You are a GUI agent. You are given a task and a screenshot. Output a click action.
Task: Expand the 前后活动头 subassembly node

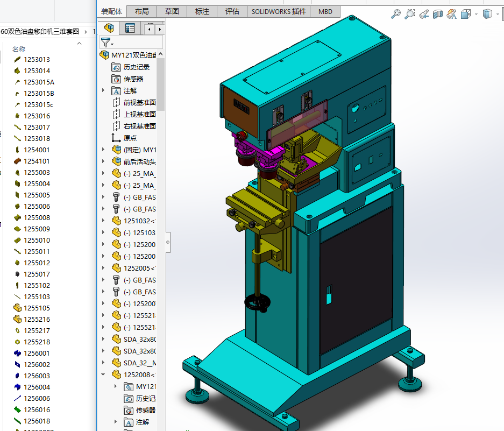(x=103, y=161)
